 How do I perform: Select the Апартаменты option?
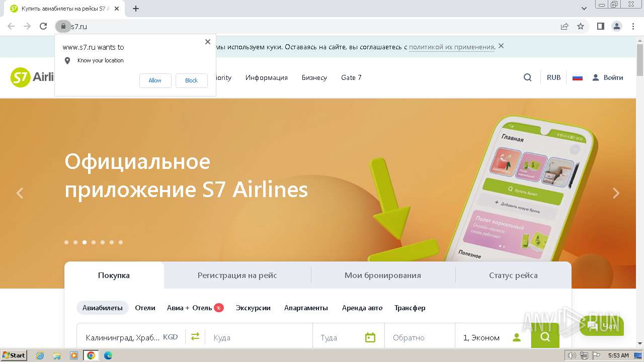tap(306, 308)
